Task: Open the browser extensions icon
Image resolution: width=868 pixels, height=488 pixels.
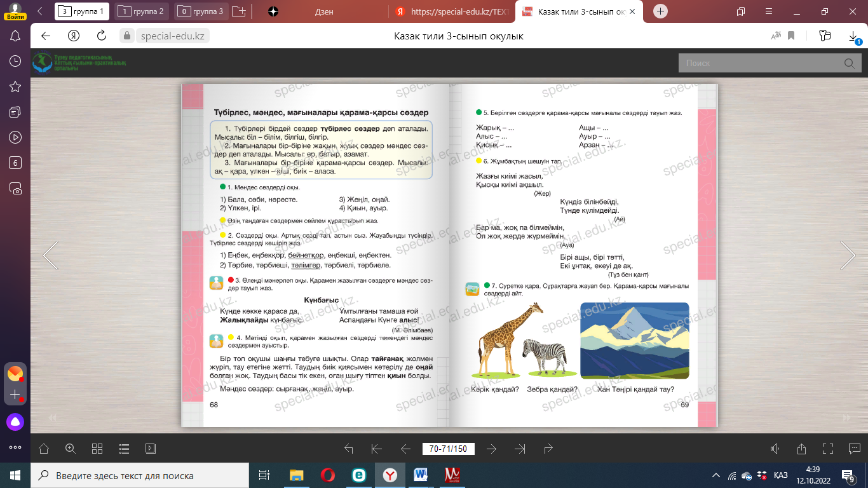Action: [825, 36]
